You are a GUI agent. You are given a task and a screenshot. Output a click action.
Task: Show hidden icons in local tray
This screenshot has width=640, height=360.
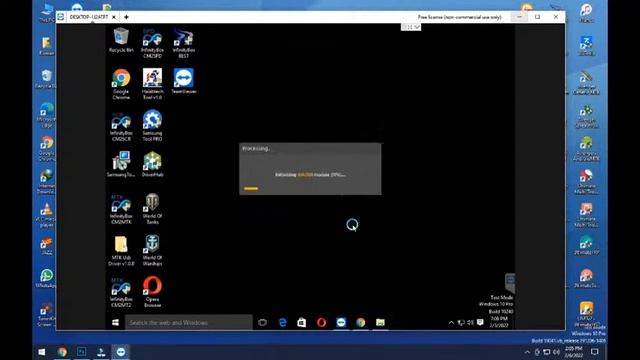(x=527, y=351)
